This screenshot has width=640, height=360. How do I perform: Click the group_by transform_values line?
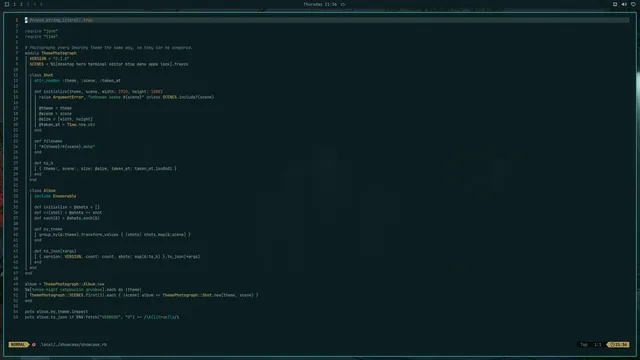click(x=114, y=235)
